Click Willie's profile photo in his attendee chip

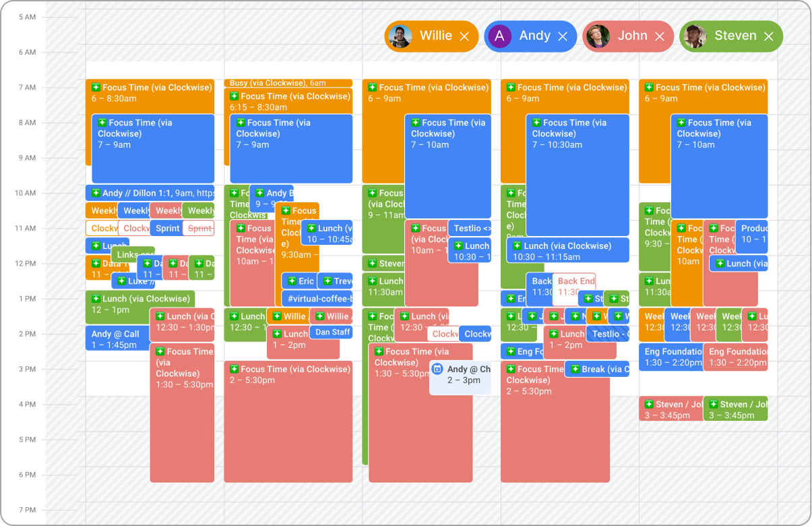coord(400,36)
